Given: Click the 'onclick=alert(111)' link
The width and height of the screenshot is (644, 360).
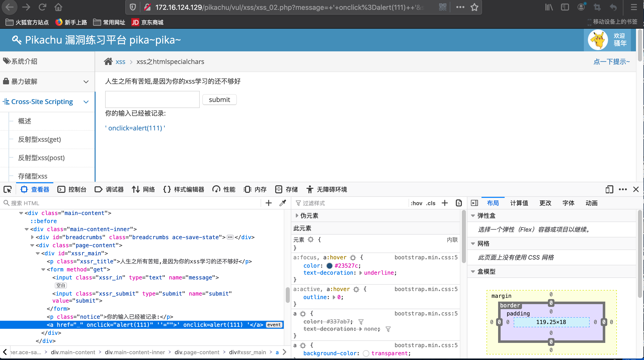Looking at the screenshot, I should click(x=135, y=128).
